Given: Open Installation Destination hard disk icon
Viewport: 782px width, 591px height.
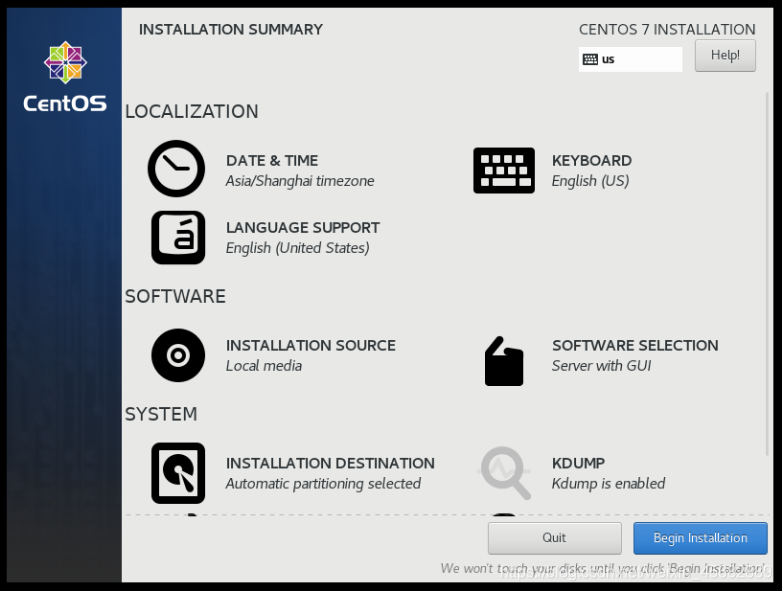Looking at the screenshot, I should click(178, 473).
